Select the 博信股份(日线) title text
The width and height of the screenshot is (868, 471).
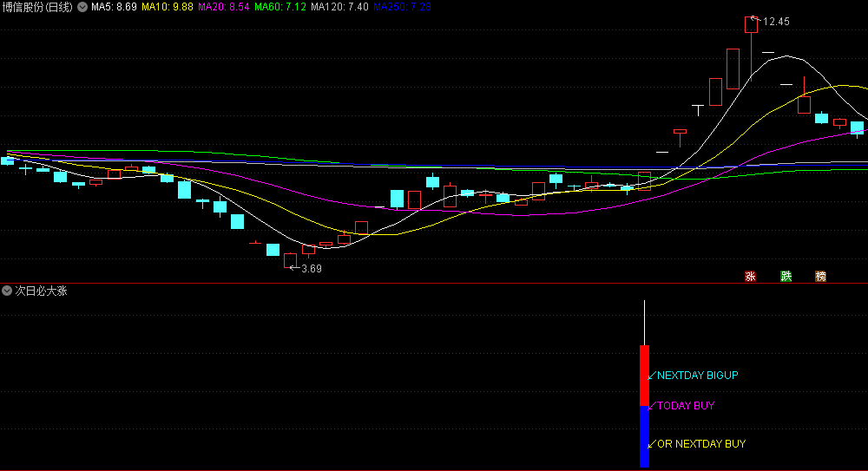tap(37, 7)
